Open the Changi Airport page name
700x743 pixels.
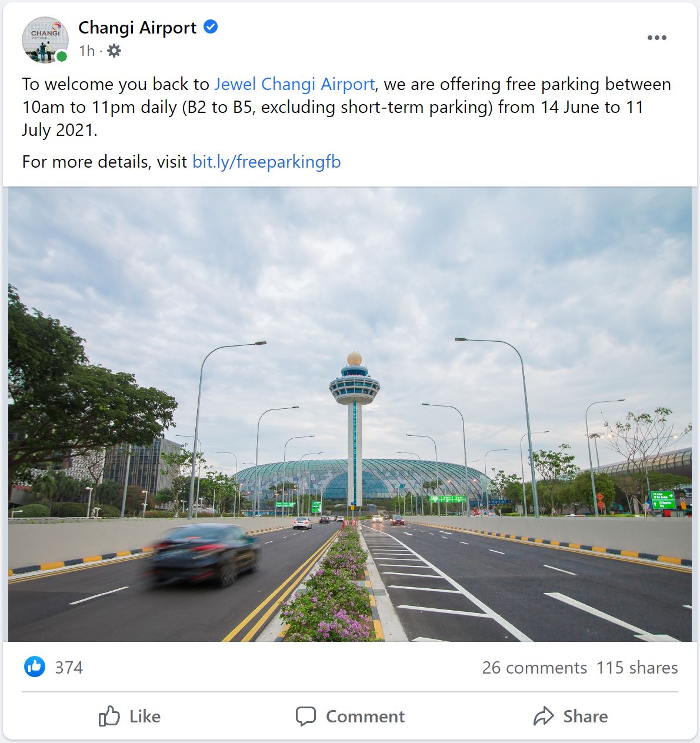[x=137, y=28]
